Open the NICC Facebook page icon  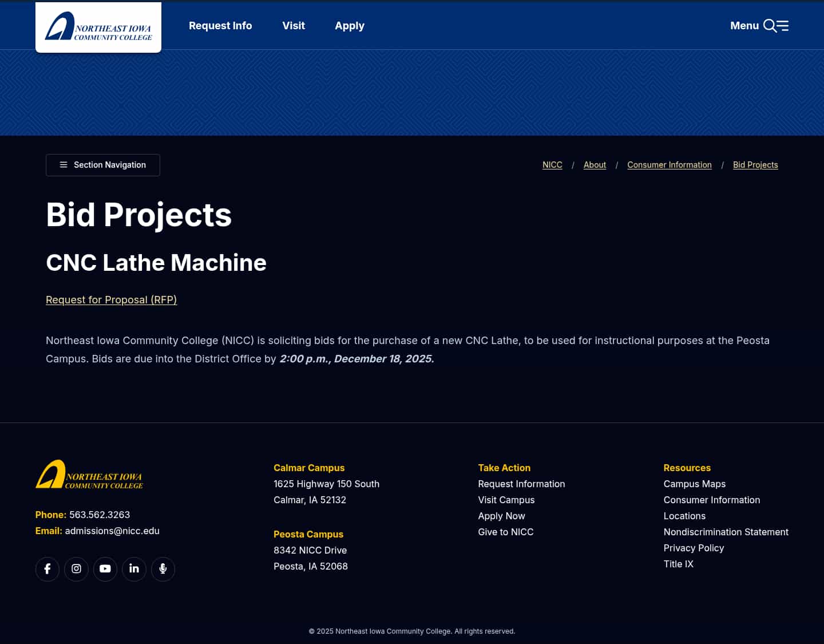pos(47,568)
